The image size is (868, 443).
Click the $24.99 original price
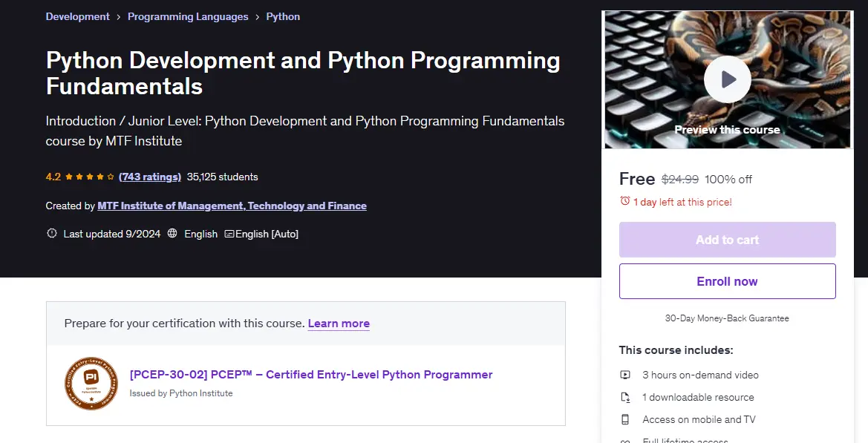pos(680,179)
